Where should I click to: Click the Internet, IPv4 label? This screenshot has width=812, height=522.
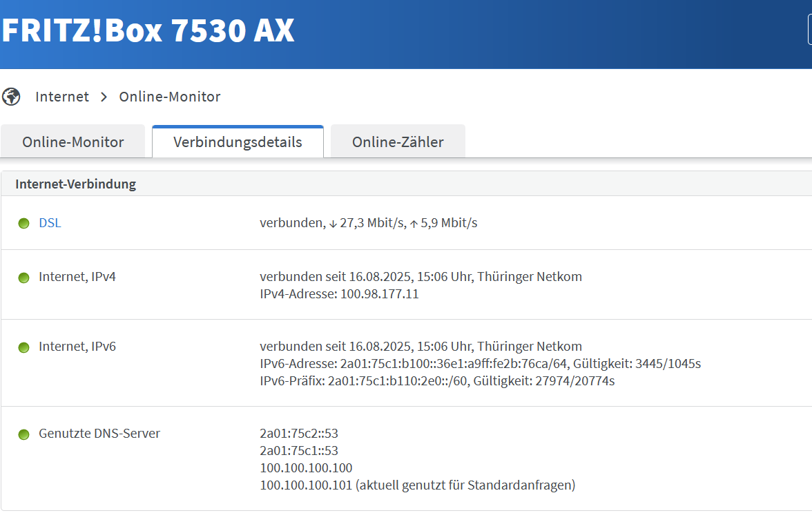[77, 276]
